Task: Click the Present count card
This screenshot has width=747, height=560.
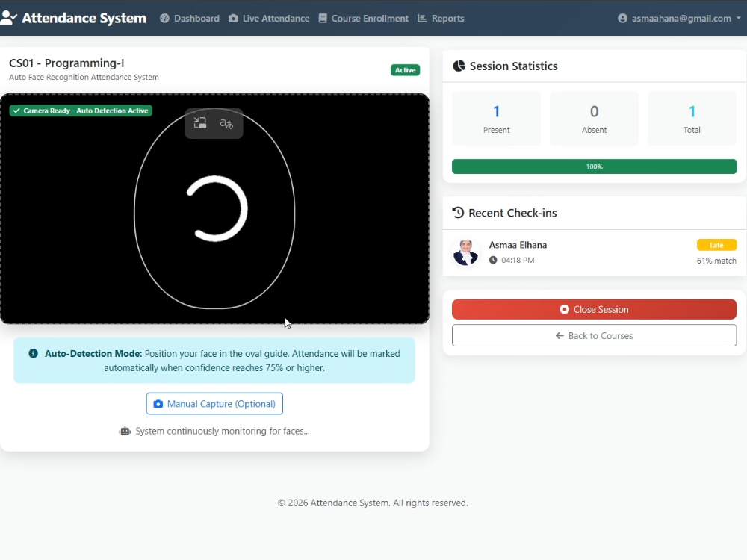Action: pos(497,119)
